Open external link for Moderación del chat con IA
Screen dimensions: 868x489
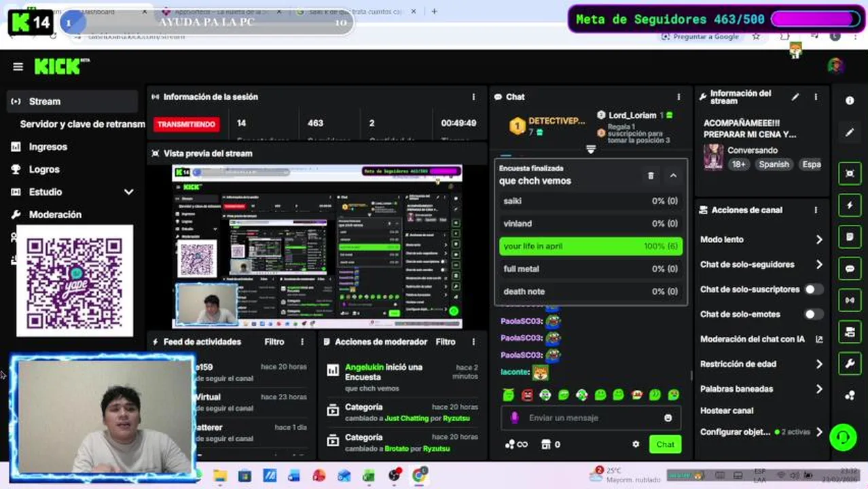pos(819,339)
